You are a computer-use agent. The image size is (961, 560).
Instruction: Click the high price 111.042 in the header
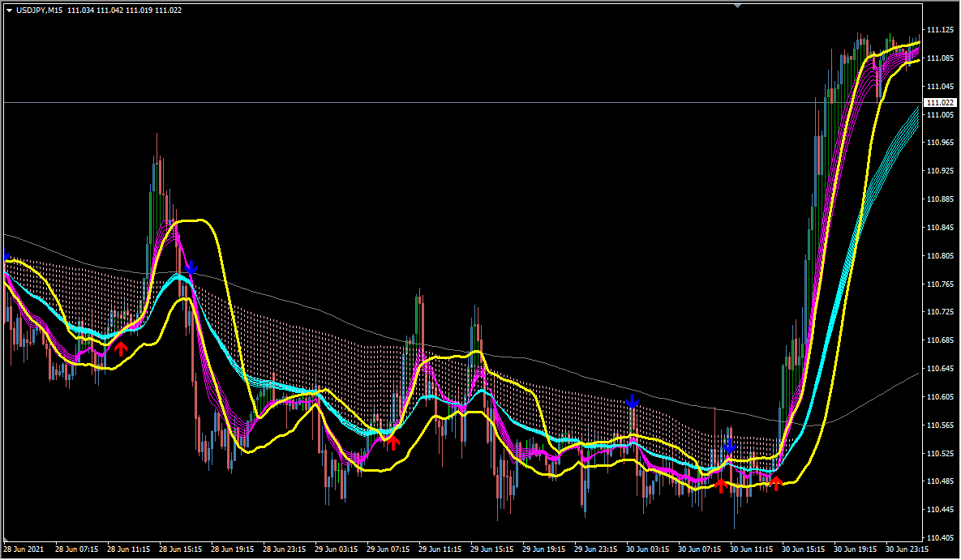click(x=109, y=11)
